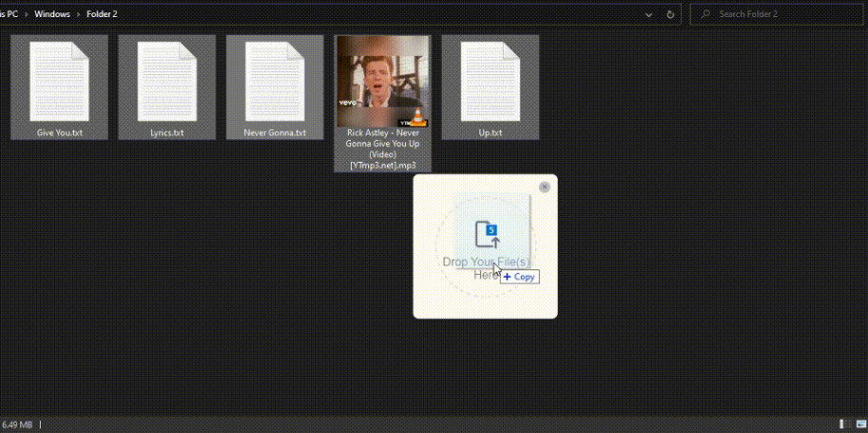The height and width of the screenshot is (433, 868).
Task: Click the Never Gonna.txt file name
Action: coord(275,133)
